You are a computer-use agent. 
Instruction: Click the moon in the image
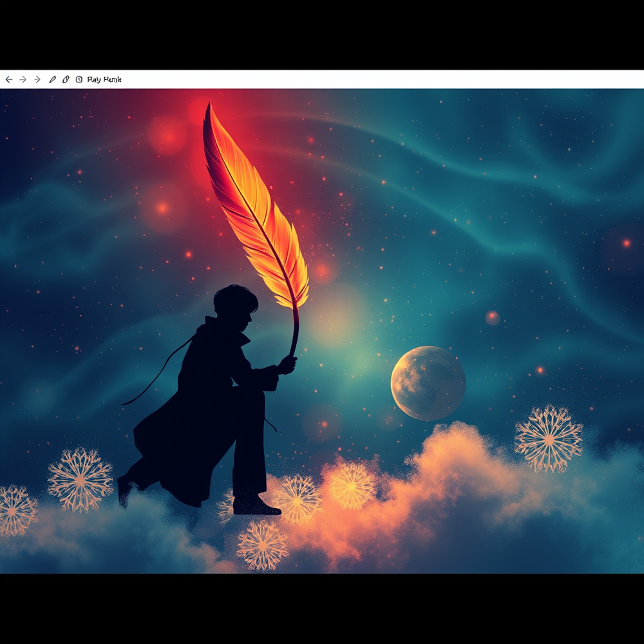coord(428,383)
